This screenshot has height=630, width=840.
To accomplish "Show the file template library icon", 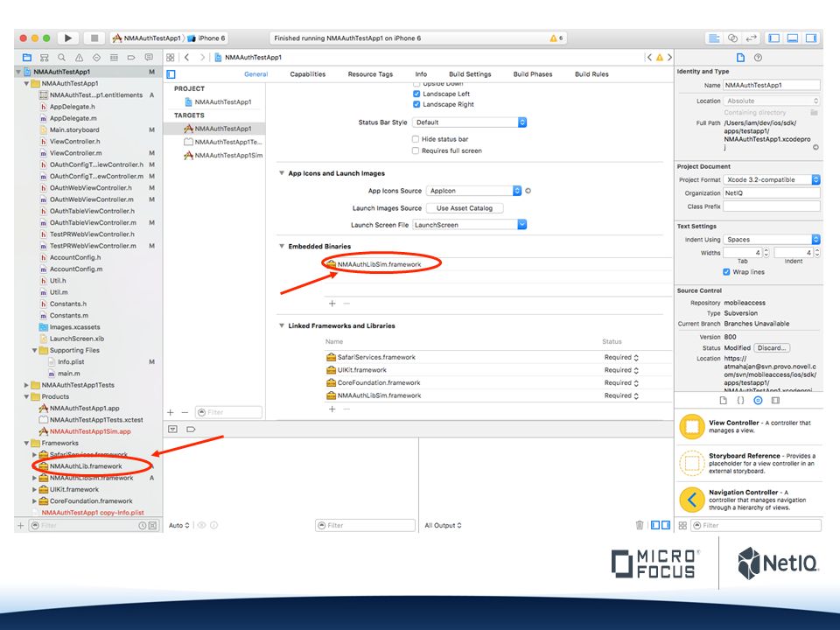I will coord(724,400).
